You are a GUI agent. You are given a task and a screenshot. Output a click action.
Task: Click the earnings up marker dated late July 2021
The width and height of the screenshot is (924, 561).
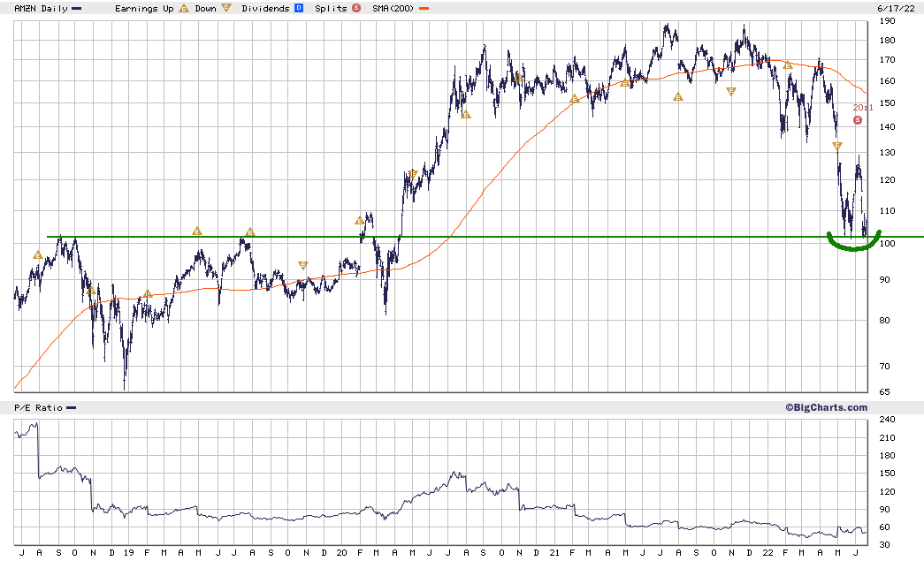(678, 97)
